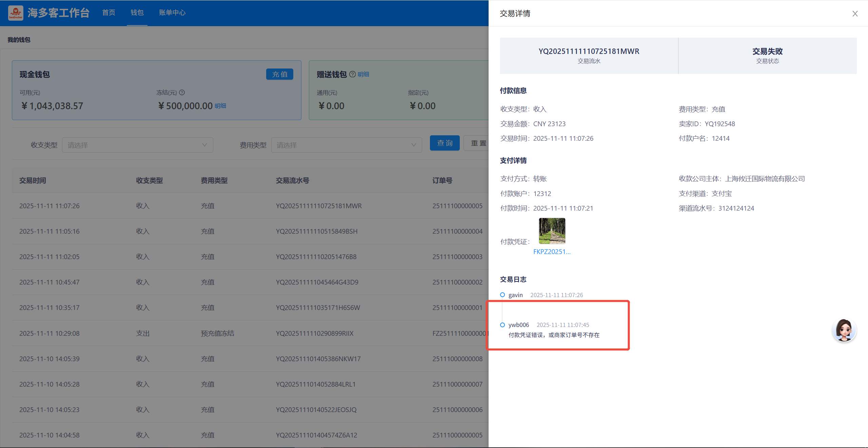Click help icon next to 冻结(元)
The height and width of the screenshot is (448, 868).
[x=182, y=92]
